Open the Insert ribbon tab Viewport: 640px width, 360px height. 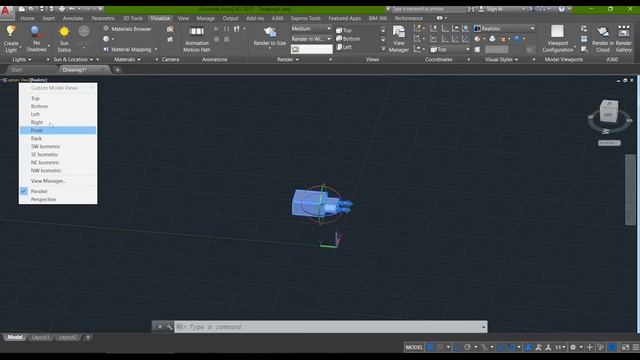coord(49,18)
